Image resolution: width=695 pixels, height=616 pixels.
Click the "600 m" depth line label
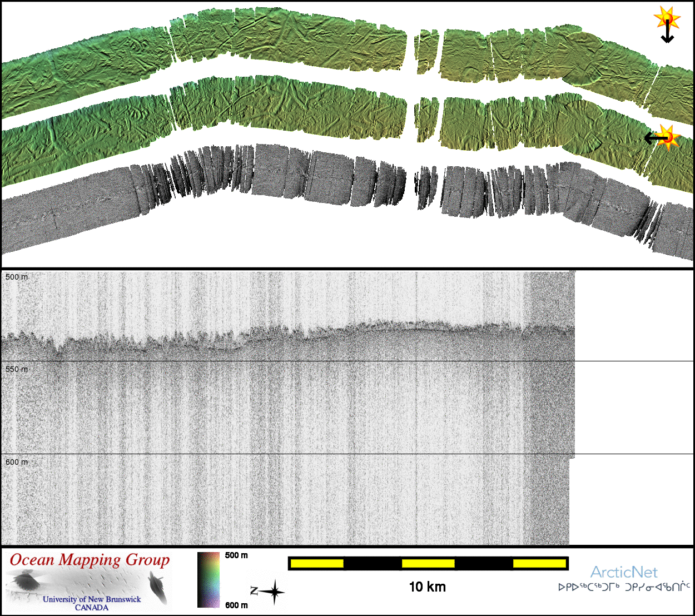[16, 462]
